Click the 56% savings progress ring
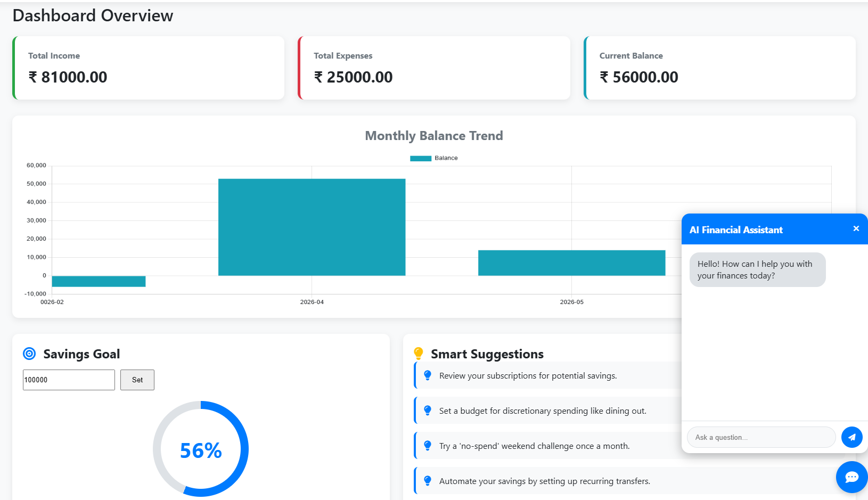Image resolution: width=868 pixels, height=500 pixels. 201,449
